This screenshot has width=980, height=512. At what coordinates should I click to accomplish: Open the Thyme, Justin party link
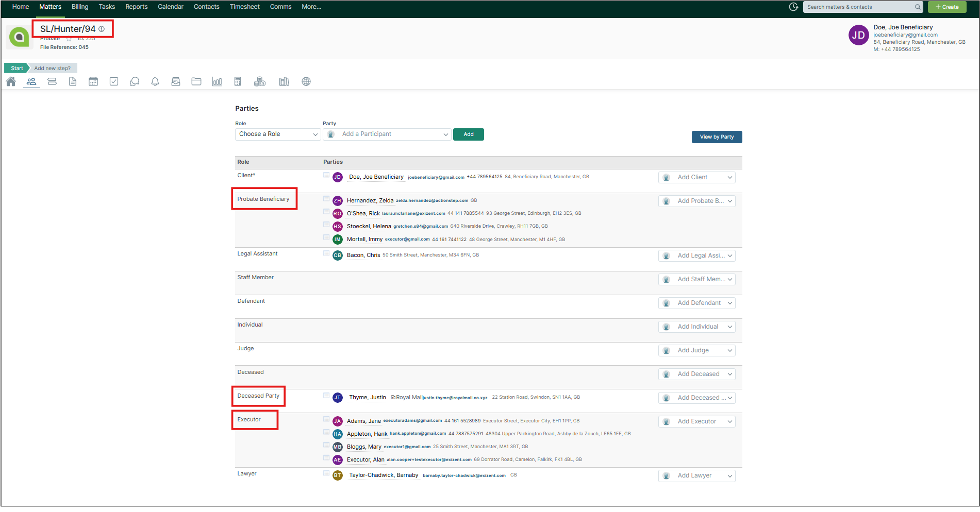368,398
